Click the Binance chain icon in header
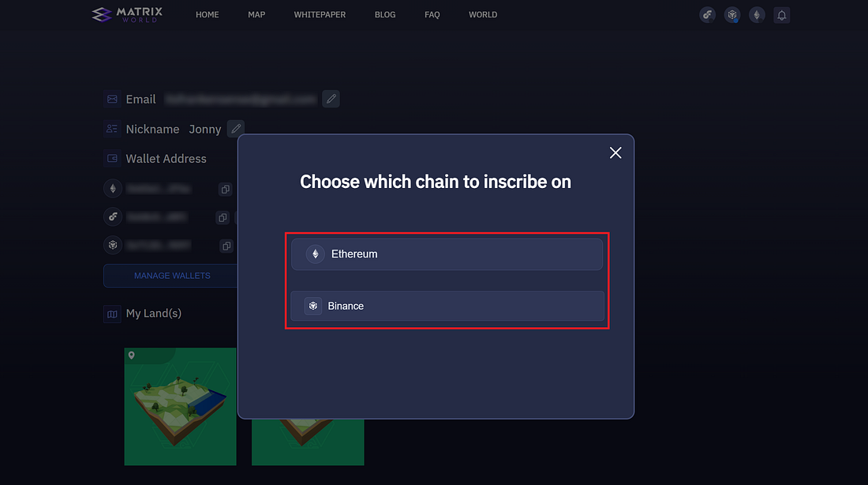868x485 pixels. click(x=732, y=15)
